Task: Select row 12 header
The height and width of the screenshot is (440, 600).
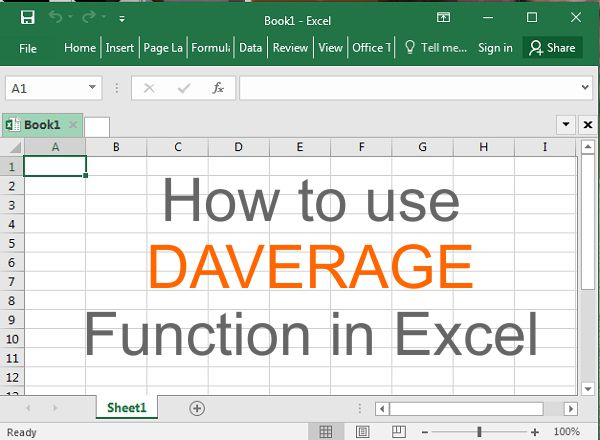Action: tap(12, 377)
